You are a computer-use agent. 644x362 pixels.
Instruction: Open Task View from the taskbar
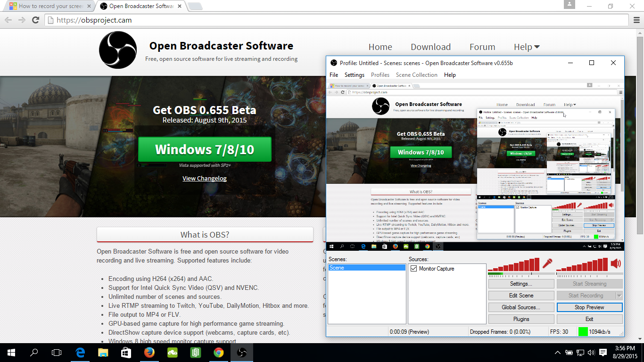point(57,352)
